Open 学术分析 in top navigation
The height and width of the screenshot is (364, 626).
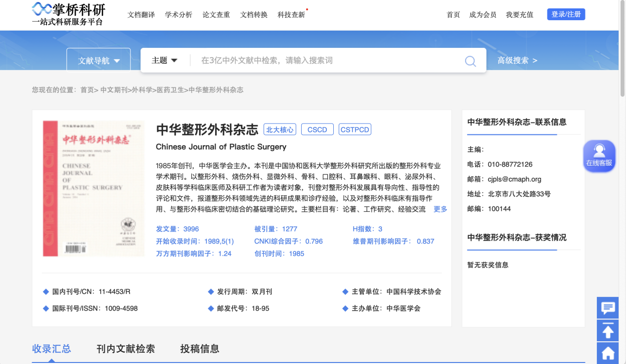[x=179, y=15]
